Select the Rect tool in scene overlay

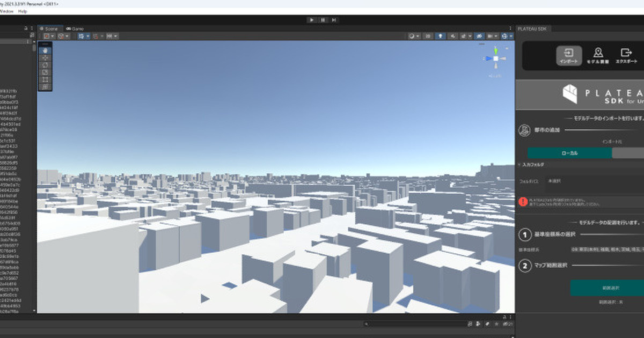tap(46, 79)
